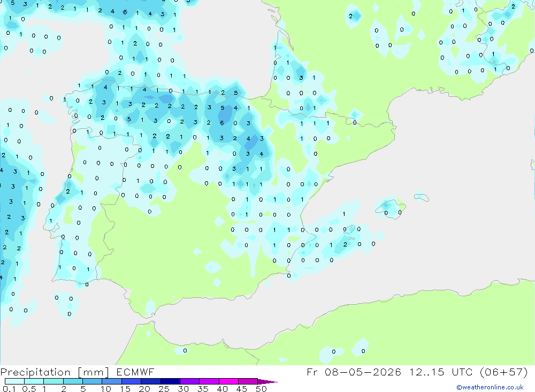The height and width of the screenshot is (392, 535).
Task: Click the 20–25 mm legend color box
Action: pos(150,381)
